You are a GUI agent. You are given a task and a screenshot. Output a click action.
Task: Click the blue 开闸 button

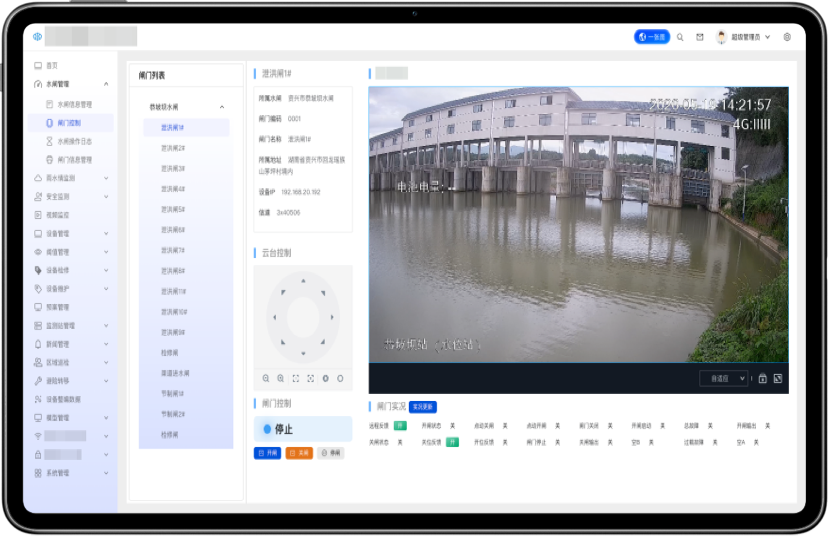[267, 453]
